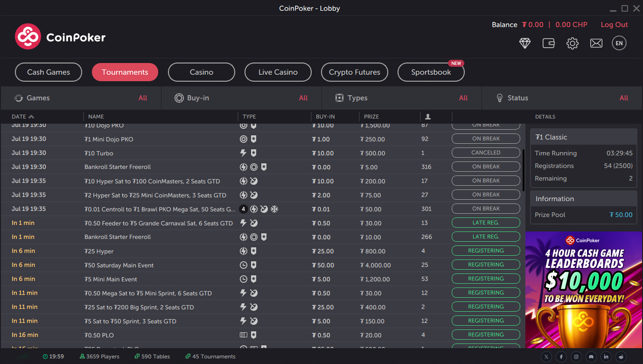Click the Prize Pool ₮ 50.00 value
The width and height of the screenshot is (643, 364).
pyautogui.click(x=621, y=215)
